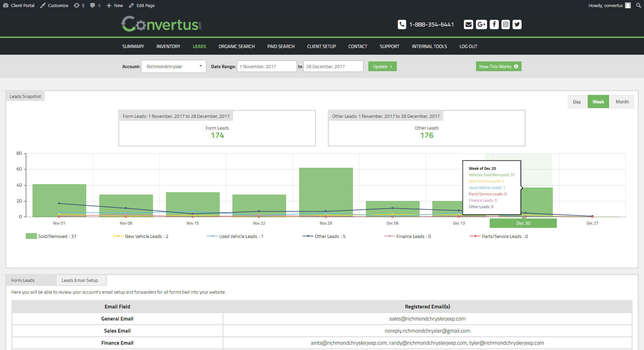The height and width of the screenshot is (350, 644).
Task: Click sales@richmondchryslerjeep.com email cell
Action: (427, 319)
